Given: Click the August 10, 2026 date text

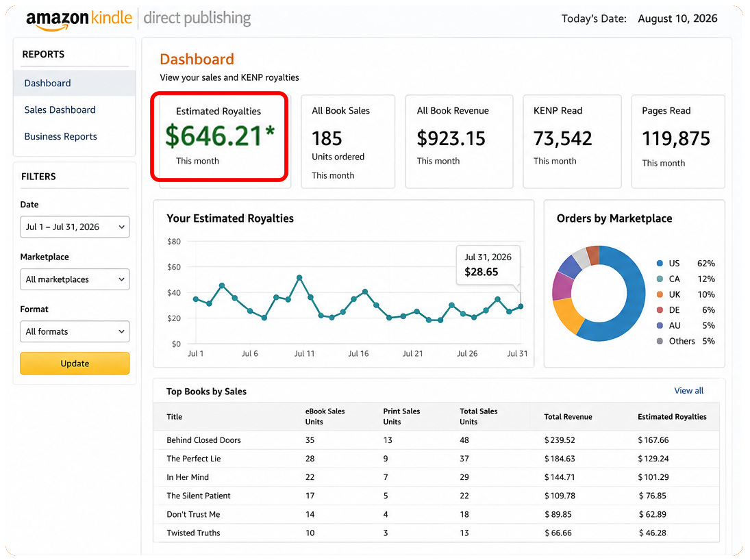Looking at the screenshot, I should click(677, 18).
